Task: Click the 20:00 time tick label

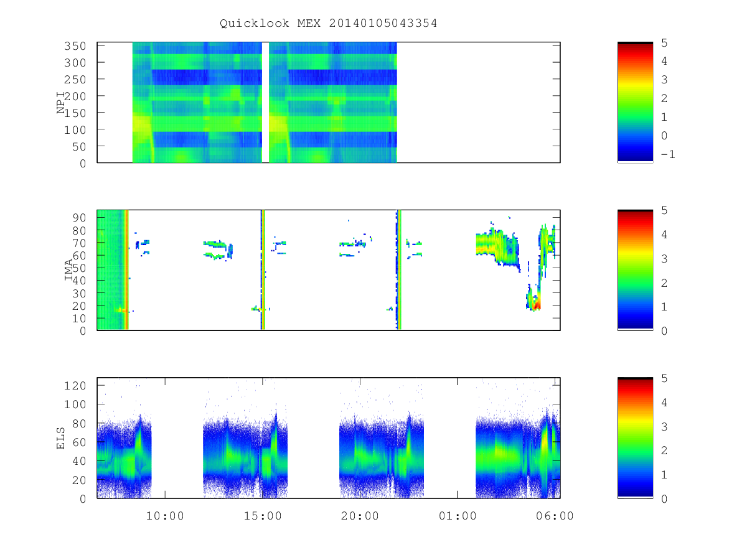Action: (360, 516)
